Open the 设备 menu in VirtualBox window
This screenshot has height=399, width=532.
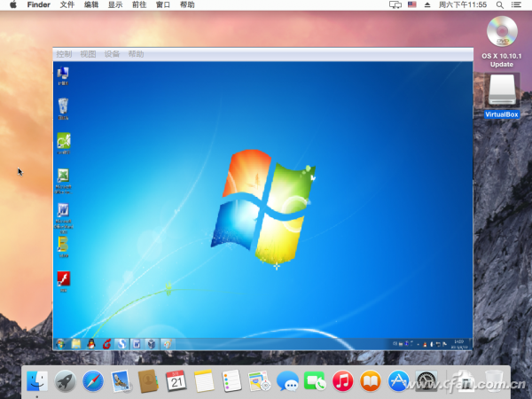pos(112,54)
